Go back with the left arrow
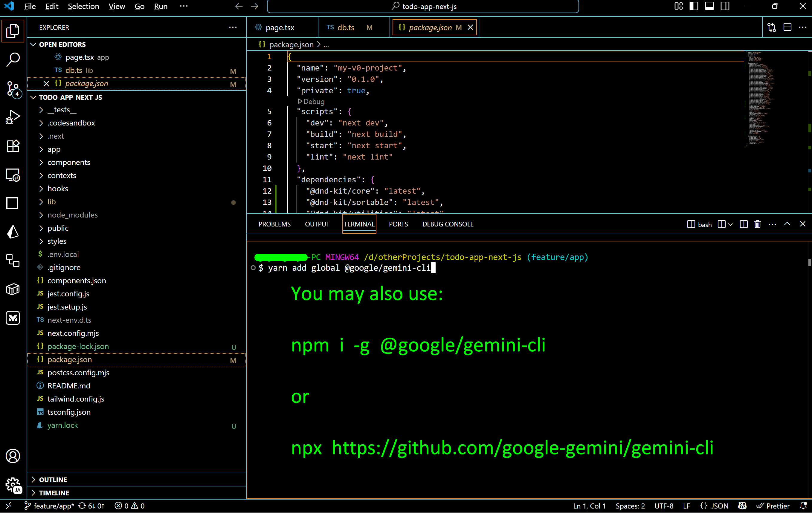812x513 pixels. 239,6
